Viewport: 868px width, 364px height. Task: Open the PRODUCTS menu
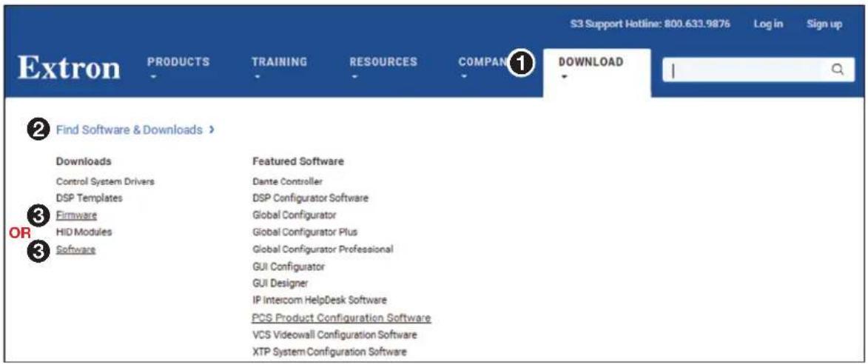pyautogui.click(x=178, y=62)
